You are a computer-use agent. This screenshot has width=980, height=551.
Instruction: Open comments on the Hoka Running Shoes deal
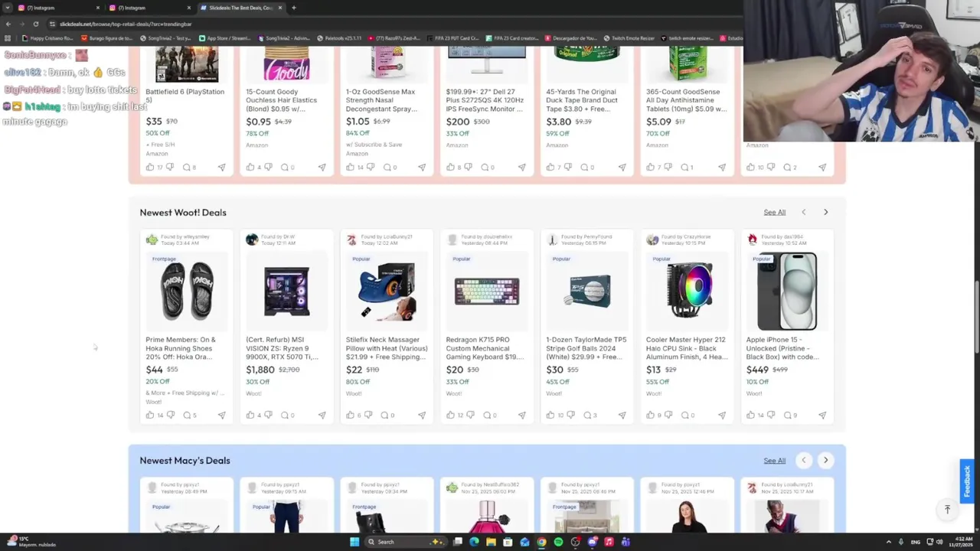[187, 415]
